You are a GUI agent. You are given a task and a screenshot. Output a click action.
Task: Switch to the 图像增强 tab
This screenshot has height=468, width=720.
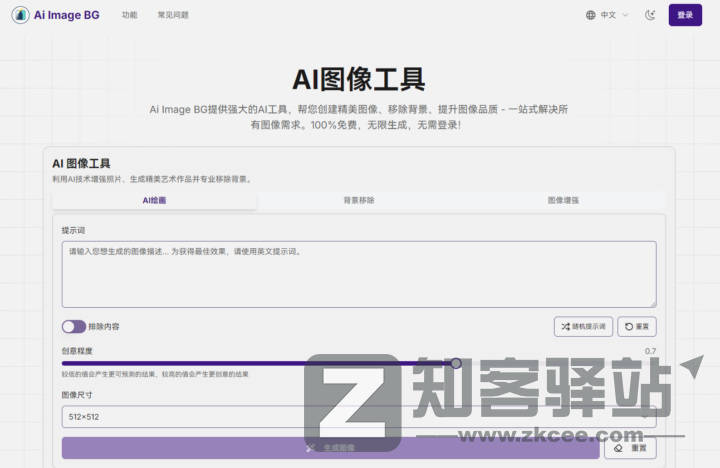(x=562, y=200)
